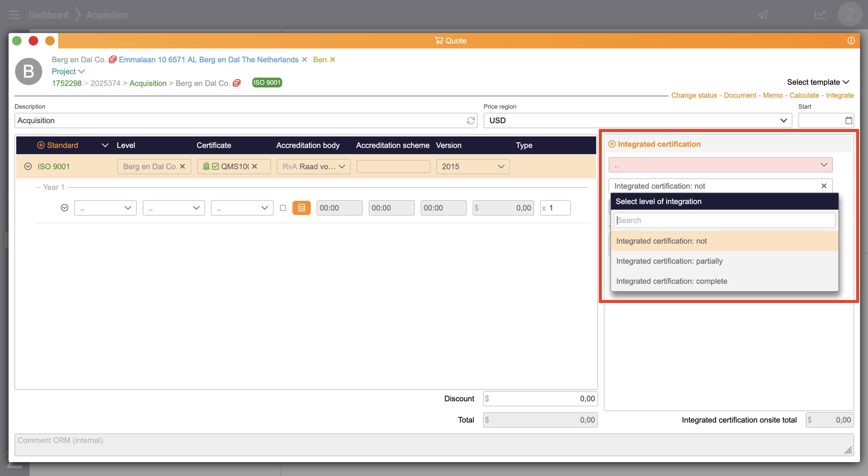This screenshot has height=476, width=868.
Task: Open the Price region USD dropdown
Action: pyautogui.click(x=637, y=121)
